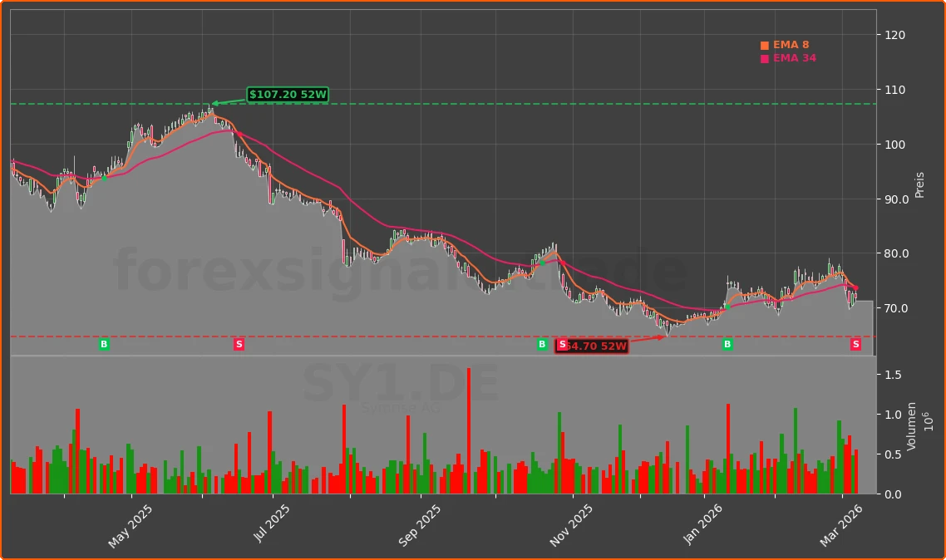This screenshot has height=560, width=946.
Task: Open the $107.20 52W price label
Action: click(287, 95)
